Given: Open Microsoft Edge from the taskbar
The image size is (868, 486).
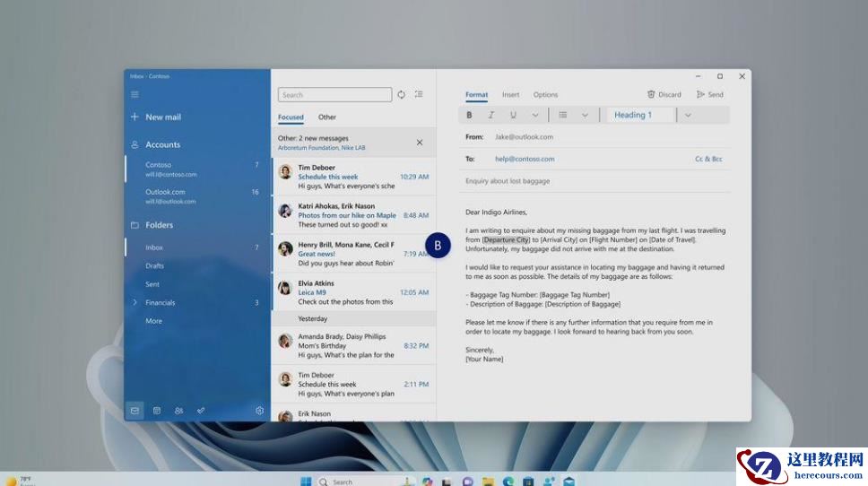Looking at the screenshot, I should (508, 482).
